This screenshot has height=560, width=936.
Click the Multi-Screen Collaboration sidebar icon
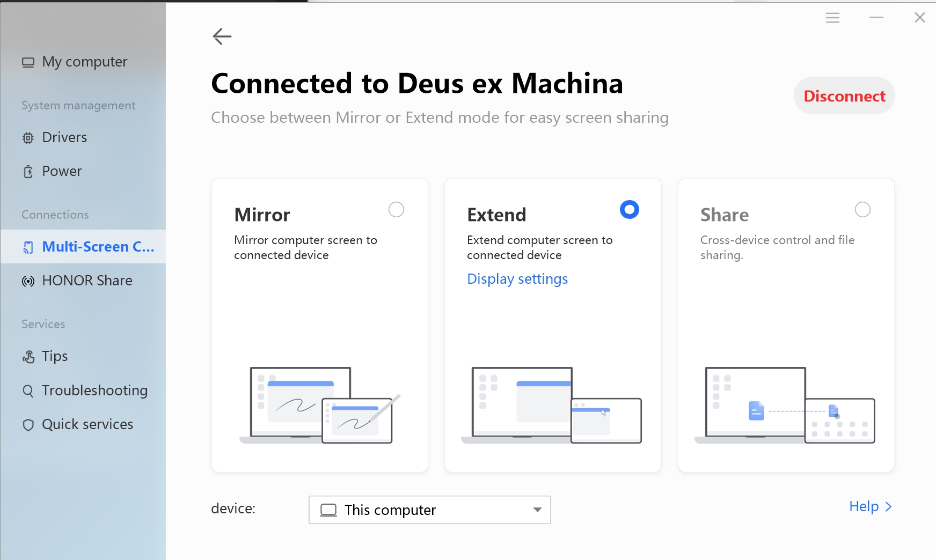click(x=28, y=247)
